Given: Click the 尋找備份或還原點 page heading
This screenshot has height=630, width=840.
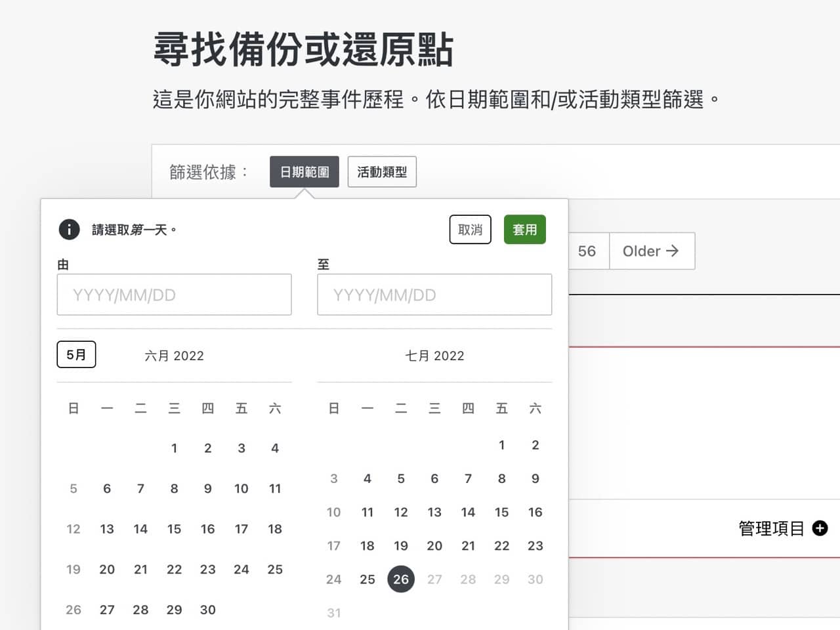Looking at the screenshot, I should point(303,50).
